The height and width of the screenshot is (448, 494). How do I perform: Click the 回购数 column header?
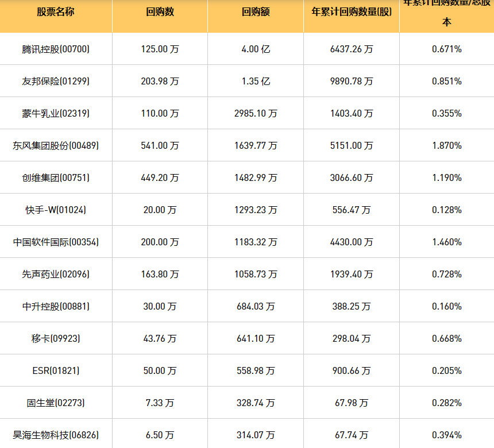(160, 11)
